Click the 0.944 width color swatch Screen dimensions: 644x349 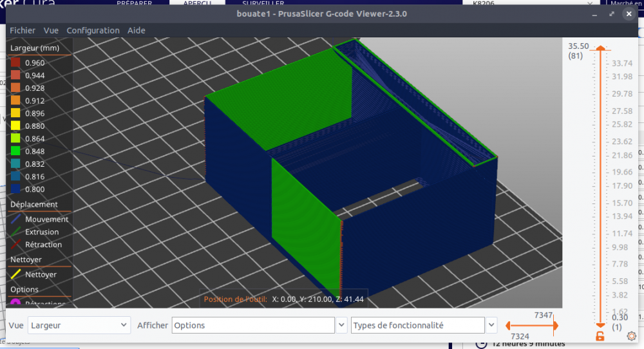click(15, 75)
